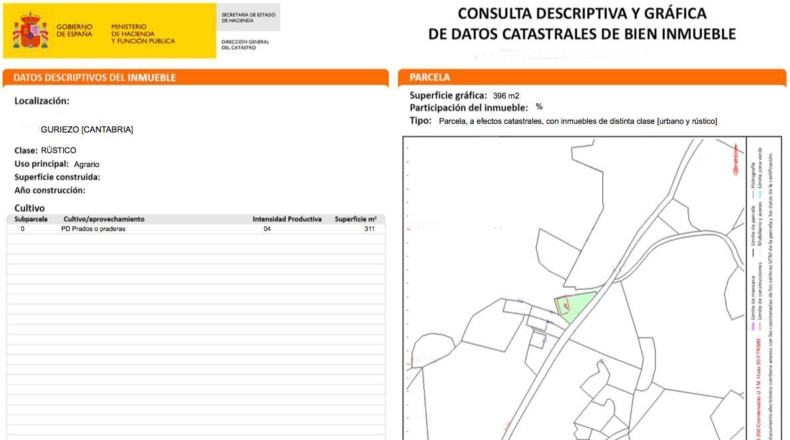This screenshot has height=440, width=790.
Task: Click the 'Localización:' label
Action: pyautogui.click(x=42, y=101)
